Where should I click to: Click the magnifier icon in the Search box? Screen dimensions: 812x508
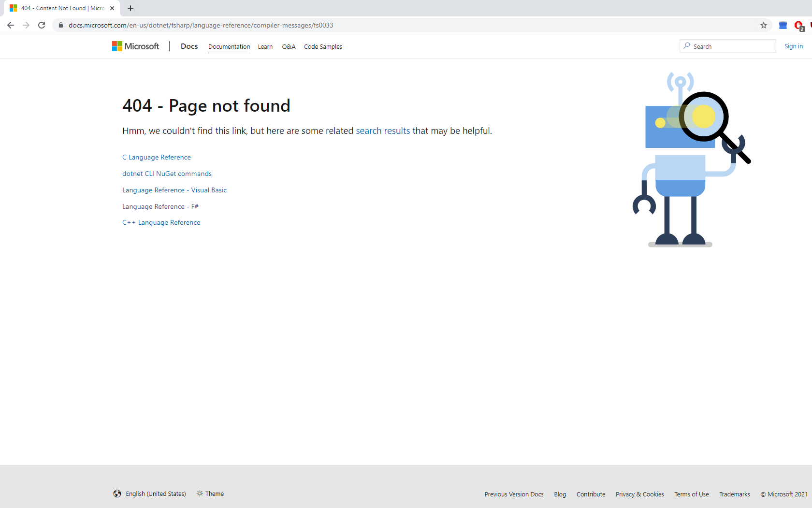pos(687,46)
